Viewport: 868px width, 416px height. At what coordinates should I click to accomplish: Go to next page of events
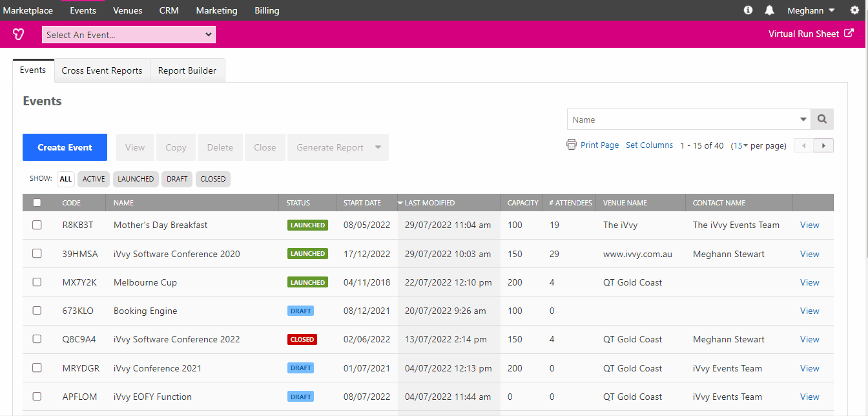[823, 146]
